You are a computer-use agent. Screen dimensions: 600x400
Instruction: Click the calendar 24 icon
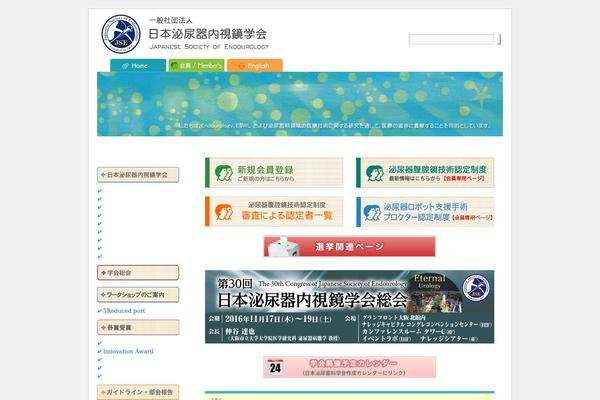point(275,367)
